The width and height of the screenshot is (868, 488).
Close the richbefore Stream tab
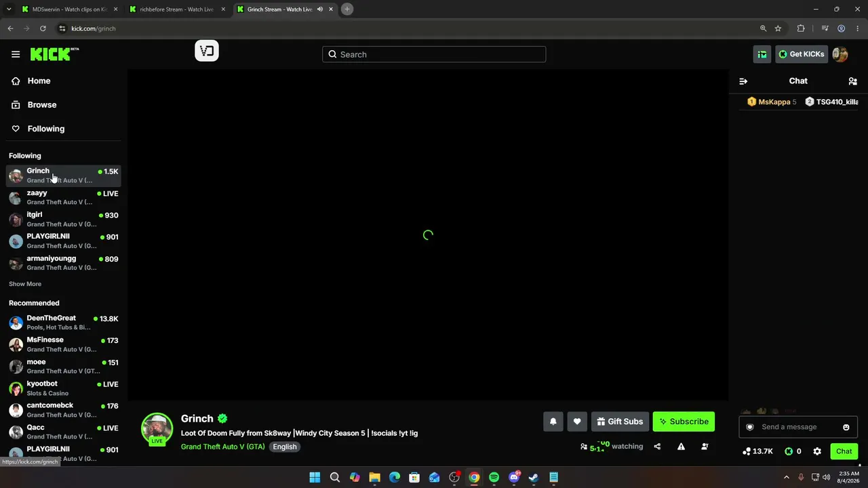[x=223, y=9]
